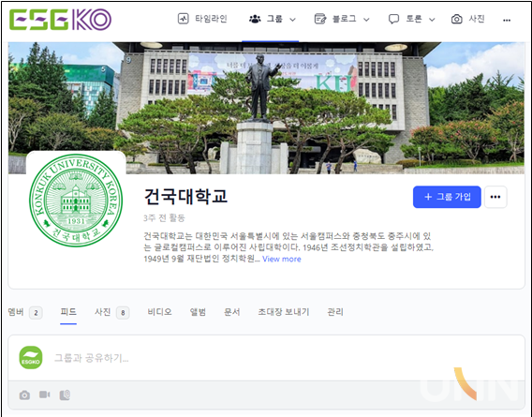Image resolution: width=532 pixels, height=417 pixels.
Task: Switch to the 문서 tab
Action: click(x=232, y=312)
